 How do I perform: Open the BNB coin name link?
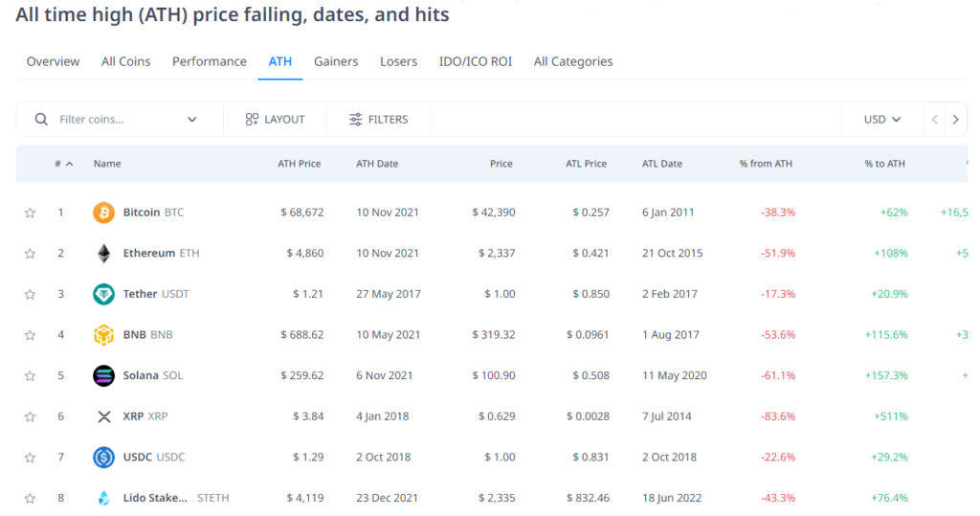coord(147,335)
